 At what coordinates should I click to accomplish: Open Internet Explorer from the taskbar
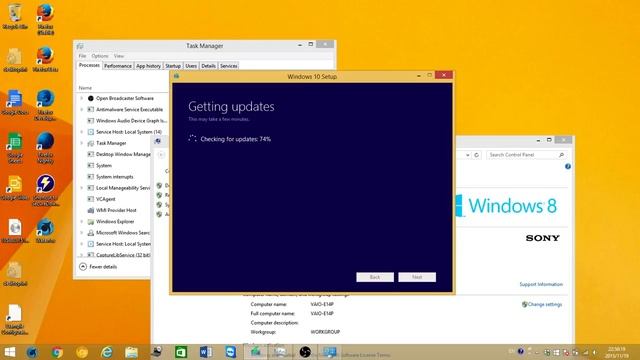pyautogui.click(x=107, y=352)
